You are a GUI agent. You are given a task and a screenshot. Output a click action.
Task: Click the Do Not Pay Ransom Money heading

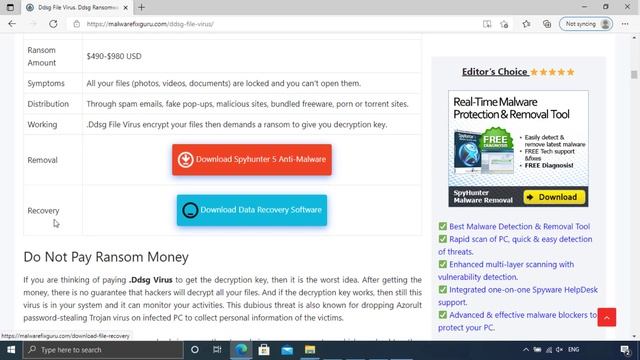(106, 257)
